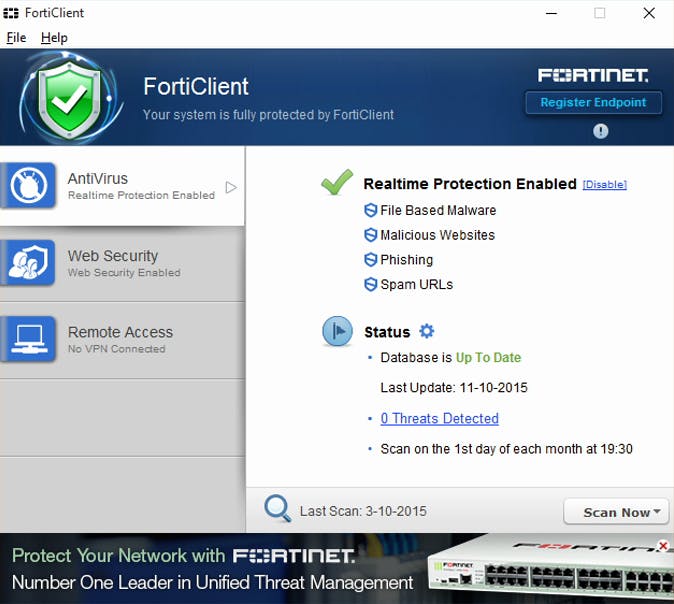Click the Fortinet logo in the header

(593, 76)
